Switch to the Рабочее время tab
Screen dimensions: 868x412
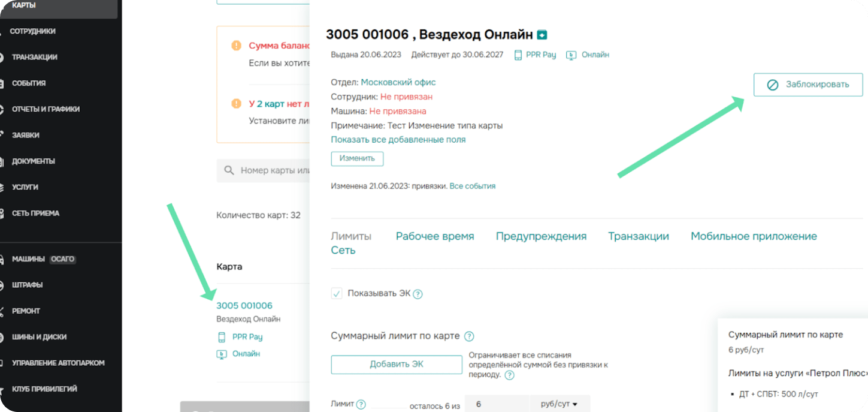[434, 236]
